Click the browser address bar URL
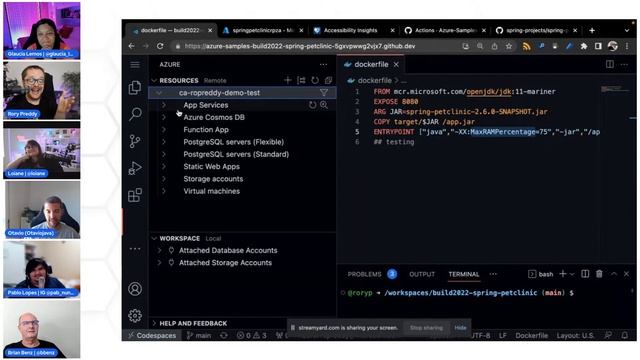Viewport: 640px width, 360px height. (x=300, y=46)
